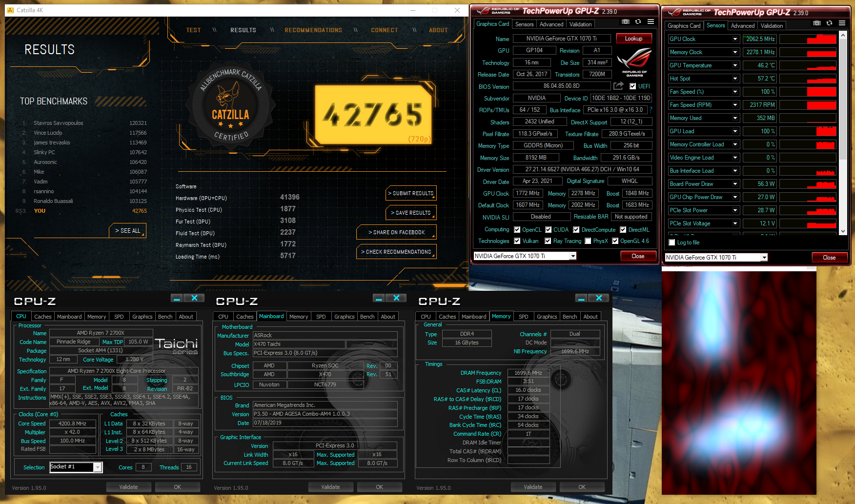Open hamburger menu in left GPU-Z window
Image resolution: width=855 pixels, height=504 pixels.
tap(651, 22)
